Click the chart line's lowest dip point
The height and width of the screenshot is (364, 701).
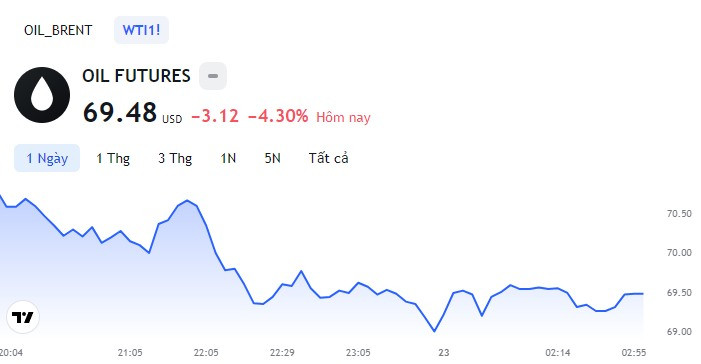[434, 331]
